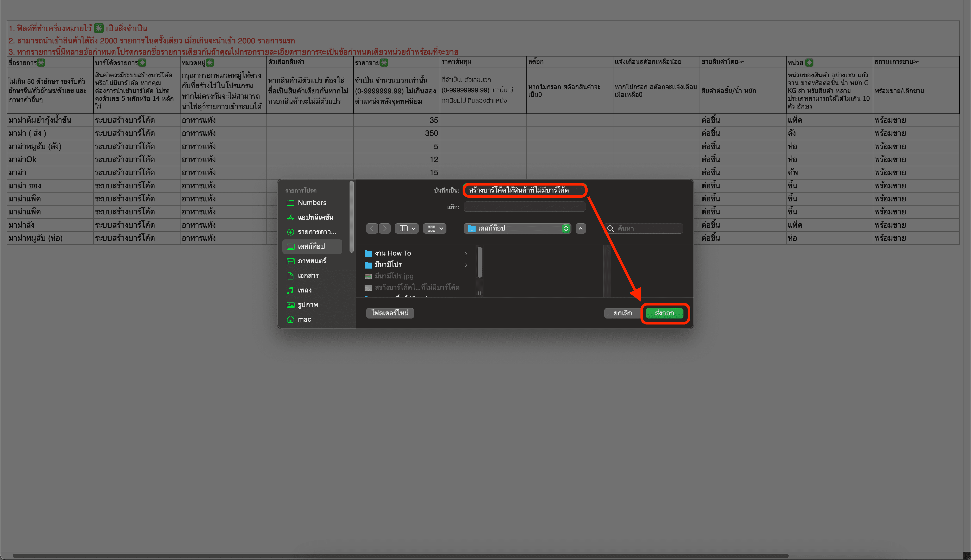
Task: Go to ภาพยนตร์ in the sidebar
Action: (312, 261)
